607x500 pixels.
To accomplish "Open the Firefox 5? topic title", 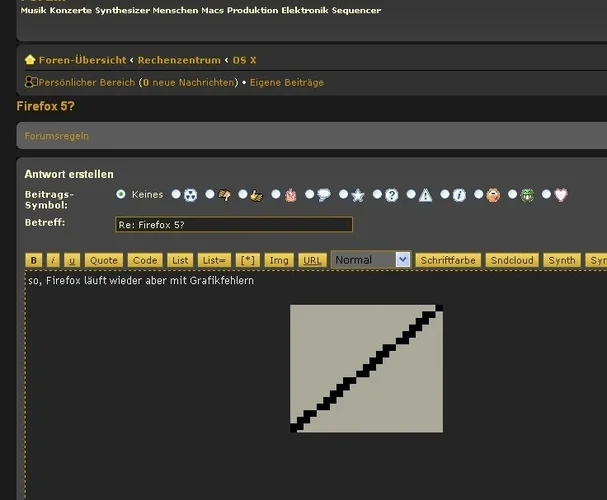I will (x=45, y=106).
